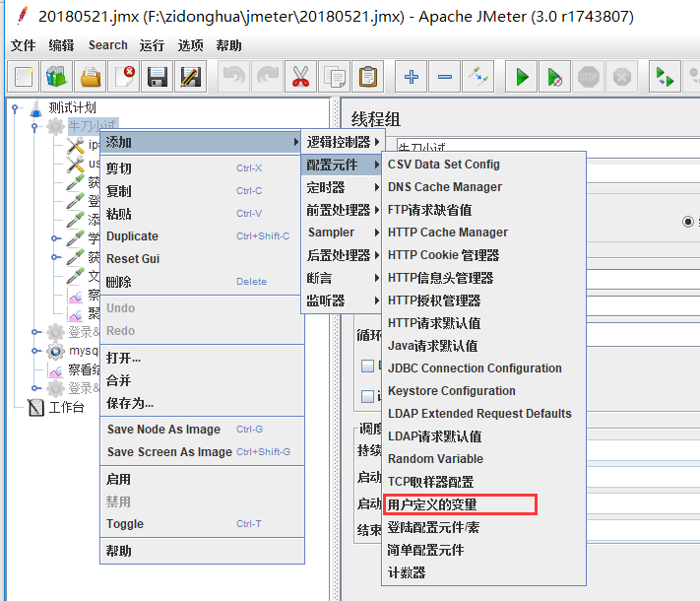Image resolution: width=700 pixels, height=601 pixels.
Task: Open the 前置处理器 submenu
Action: pyautogui.click(x=343, y=210)
